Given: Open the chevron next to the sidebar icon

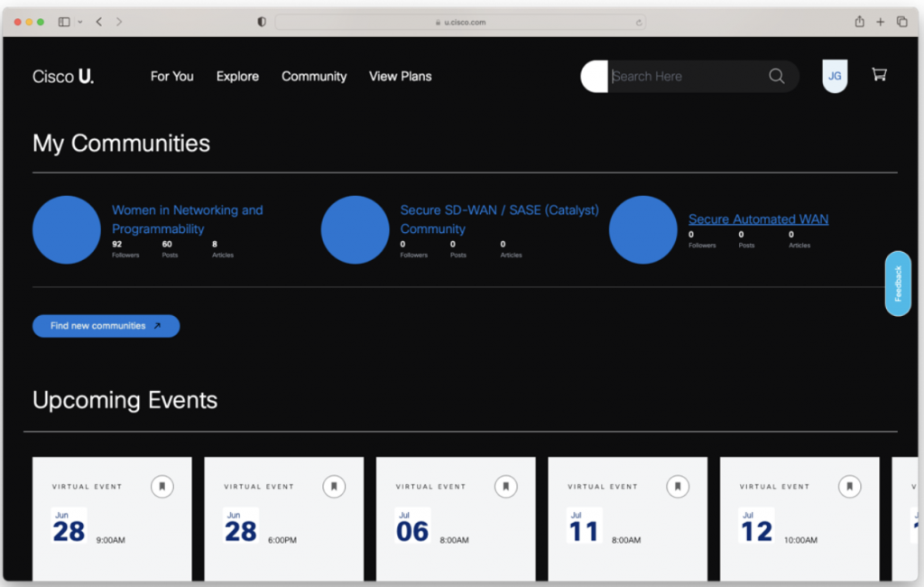Looking at the screenshot, I should (79, 21).
